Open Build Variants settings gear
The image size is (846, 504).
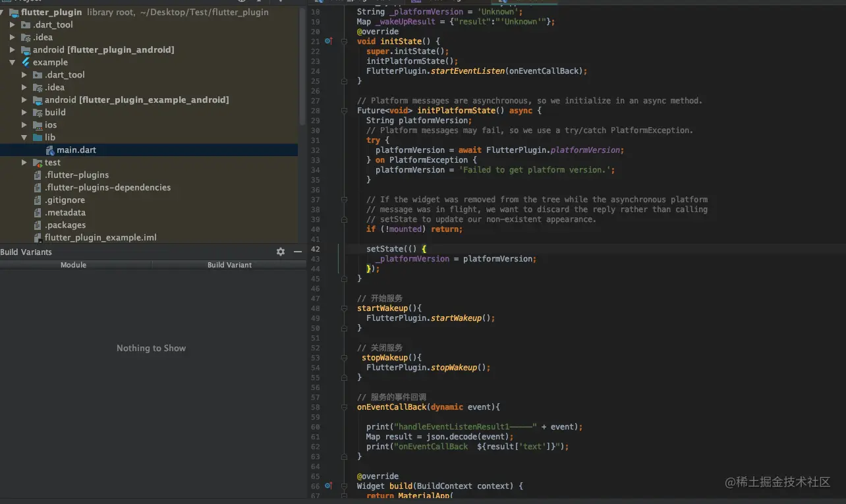(x=281, y=252)
